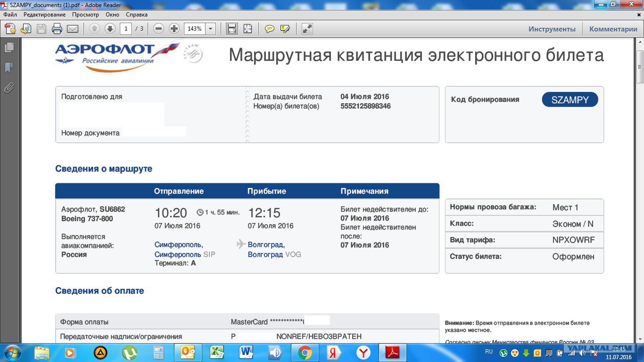Open the Просмотр menu

click(x=86, y=15)
